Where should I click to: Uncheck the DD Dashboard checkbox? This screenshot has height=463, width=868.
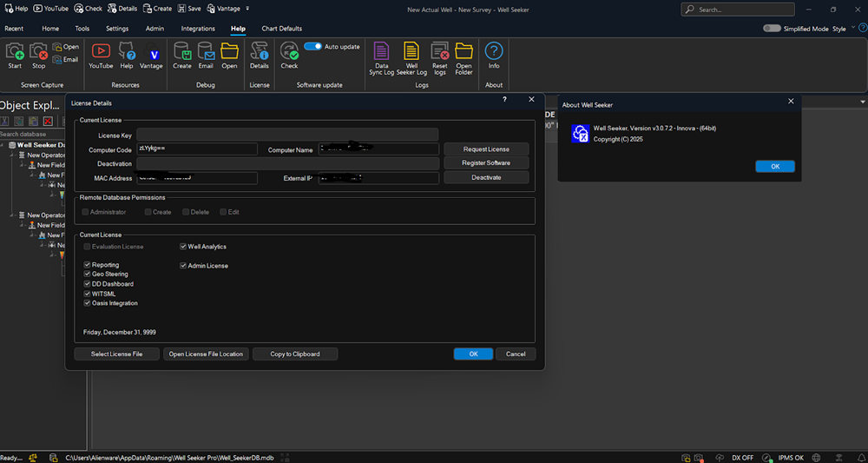[x=87, y=284]
